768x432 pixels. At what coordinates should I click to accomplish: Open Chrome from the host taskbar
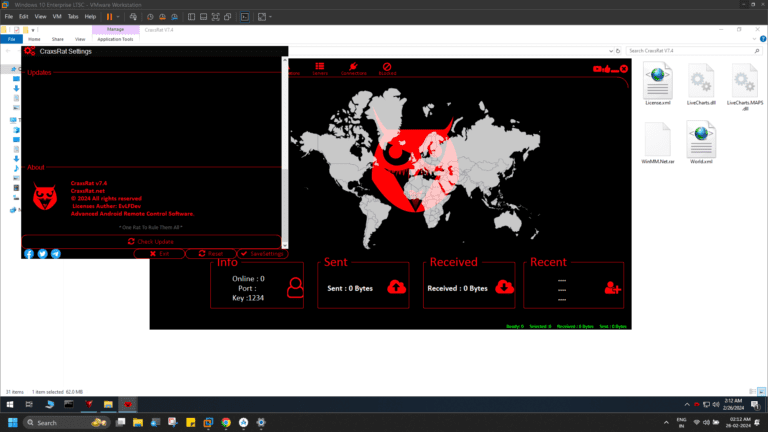pyautogui.click(x=226, y=422)
